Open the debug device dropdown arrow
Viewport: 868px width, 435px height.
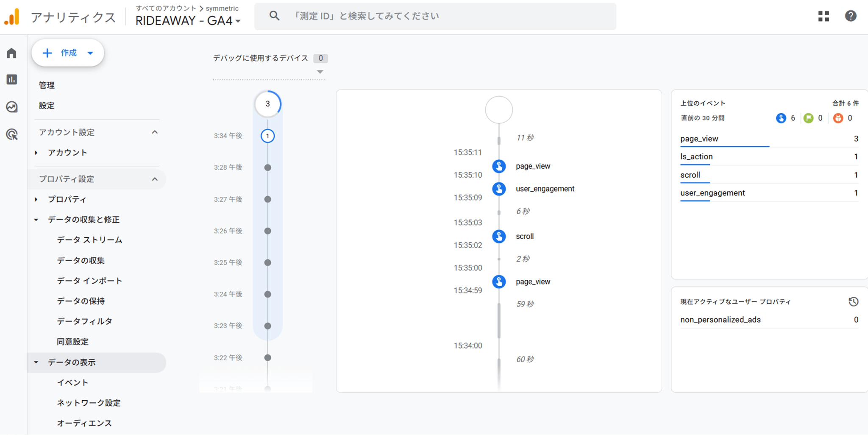click(x=320, y=72)
